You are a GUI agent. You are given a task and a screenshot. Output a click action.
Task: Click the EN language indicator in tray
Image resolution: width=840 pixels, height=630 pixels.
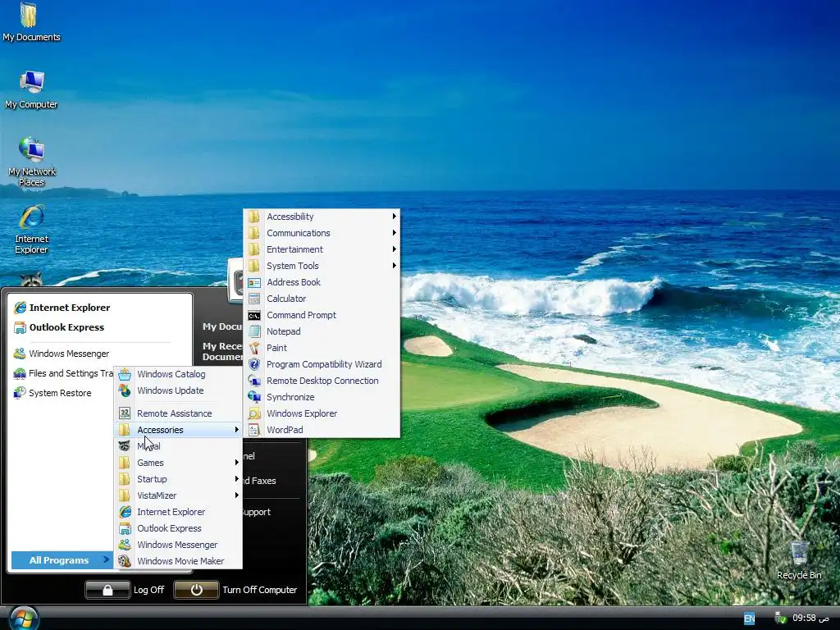[749, 619]
